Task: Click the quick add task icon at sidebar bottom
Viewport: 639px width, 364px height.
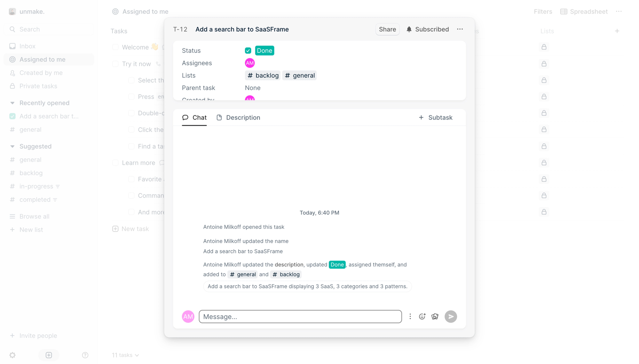Action: 49,355
